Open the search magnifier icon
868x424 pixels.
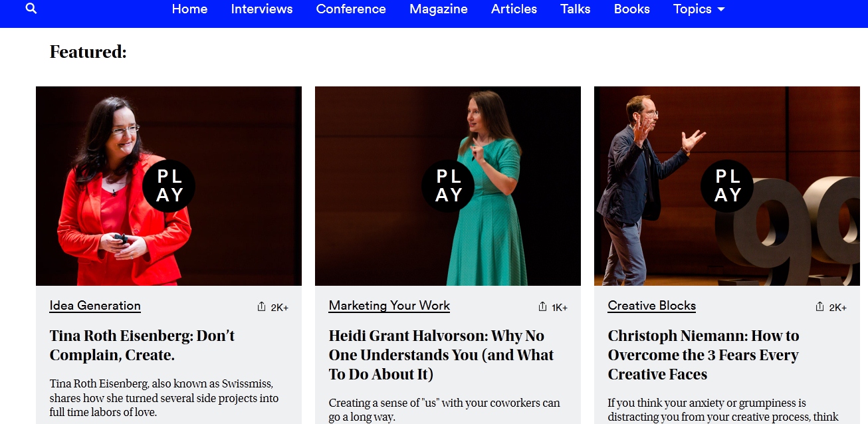[31, 9]
